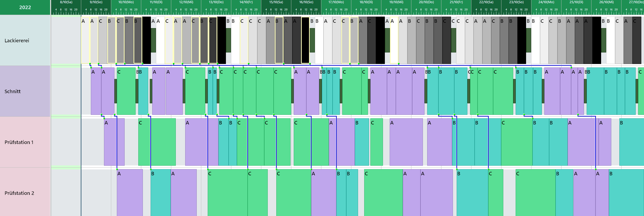Screen dimensions: 644x216
Task: Select the 24/10(Mo) date header
Action: click(x=546, y=2)
